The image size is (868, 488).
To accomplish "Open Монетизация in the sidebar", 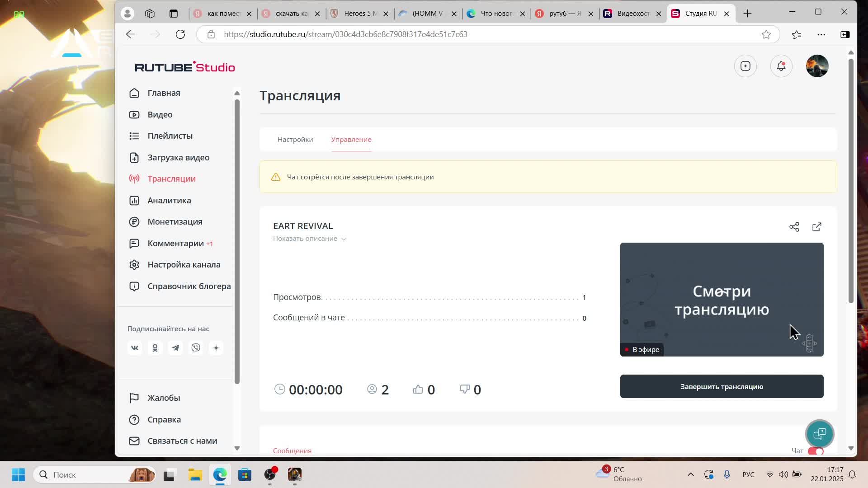I will (x=165, y=222).
